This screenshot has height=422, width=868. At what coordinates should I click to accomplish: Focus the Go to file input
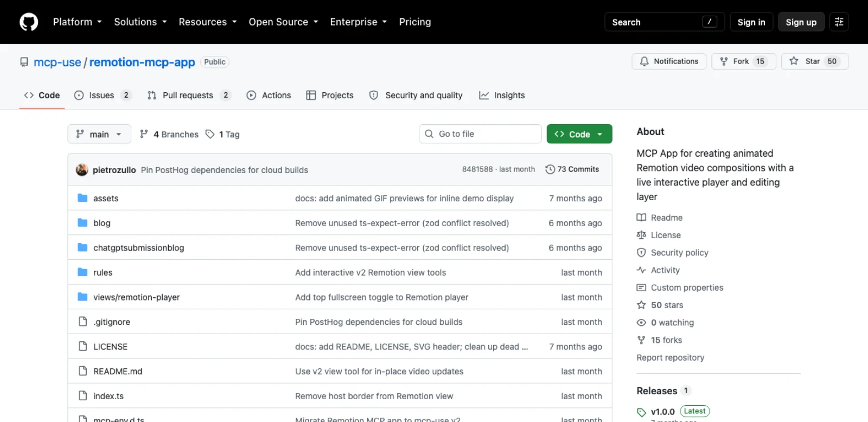point(480,134)
